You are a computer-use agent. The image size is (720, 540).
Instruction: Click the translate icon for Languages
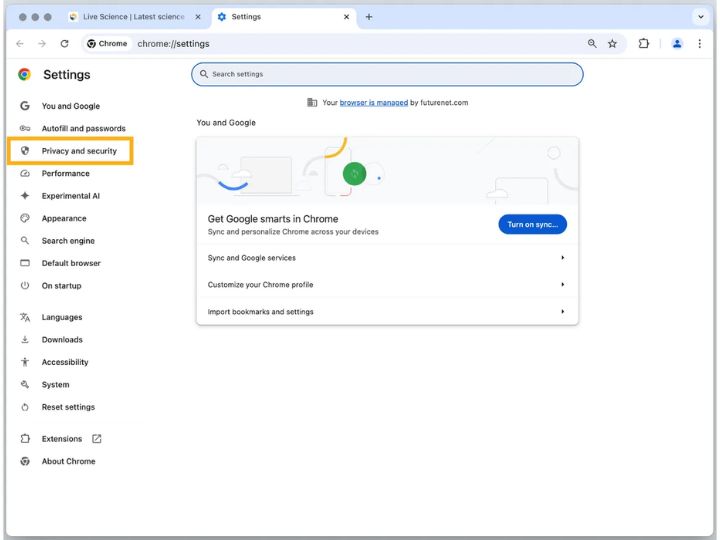click(25, 317)
